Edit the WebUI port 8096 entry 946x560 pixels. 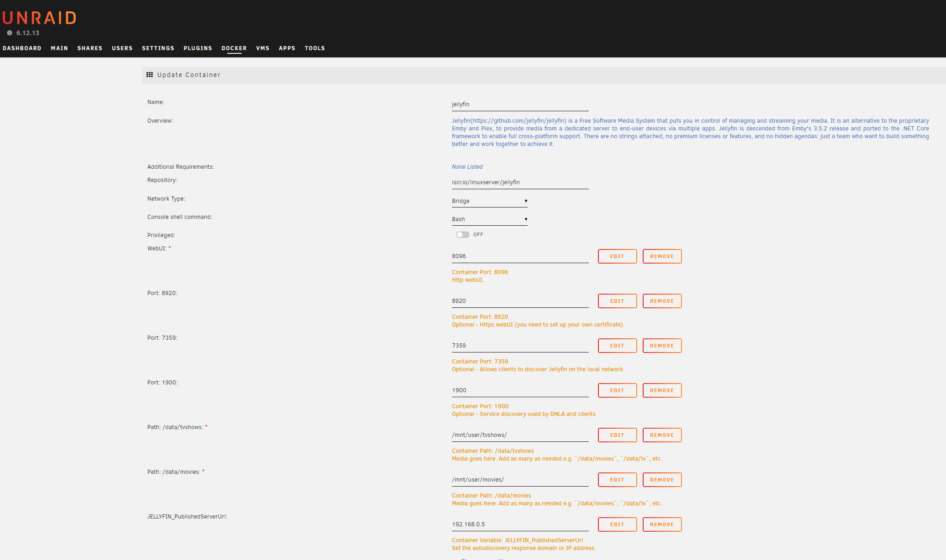[617, 256]
